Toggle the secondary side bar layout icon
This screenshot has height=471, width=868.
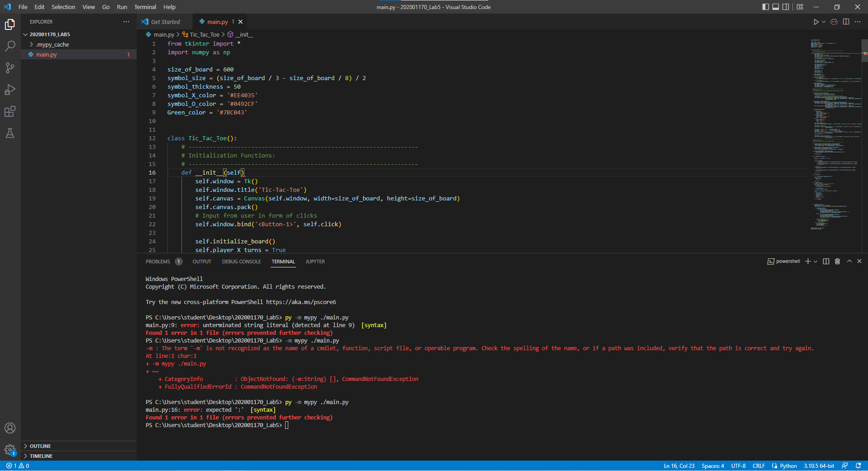pos(786,7)
